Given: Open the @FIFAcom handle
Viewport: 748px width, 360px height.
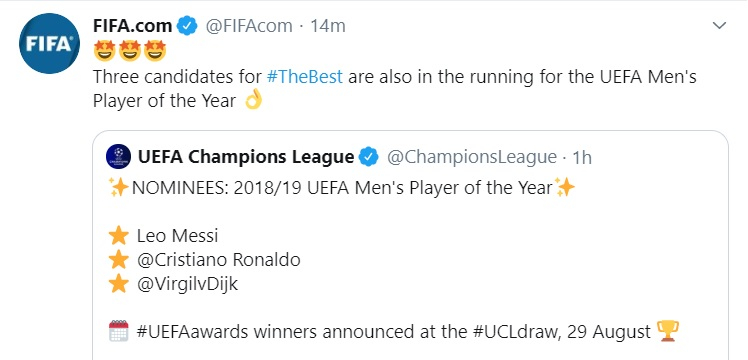Looking at the screenshot, I should click(x=249, y=26).
